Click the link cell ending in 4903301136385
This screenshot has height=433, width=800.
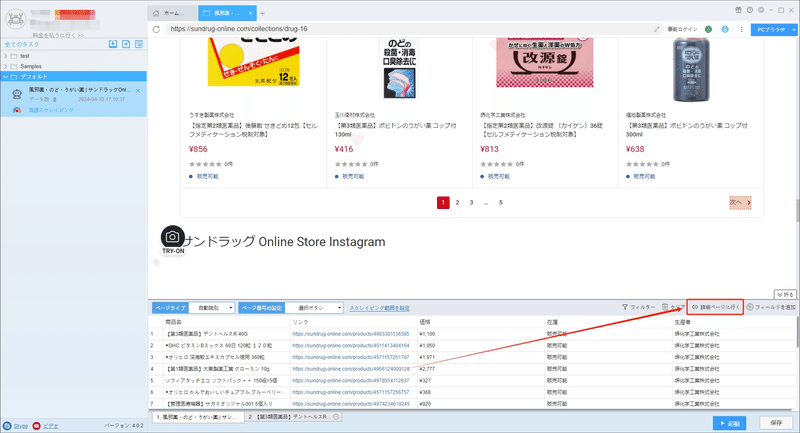351,334
